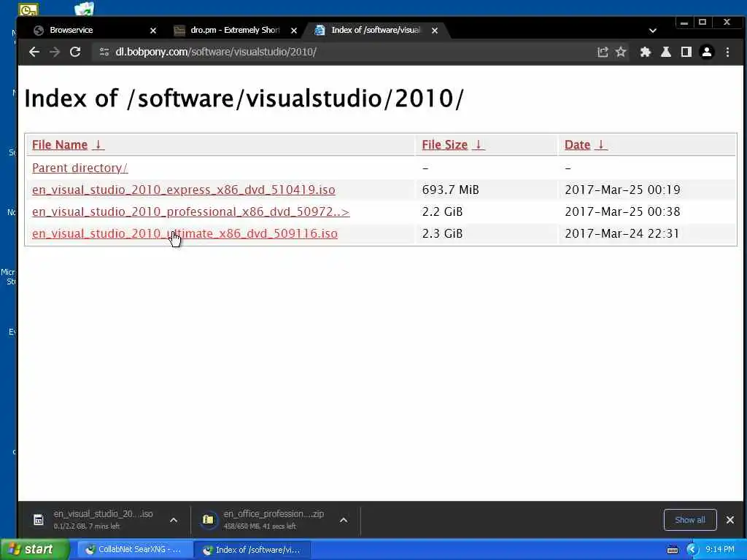Share this page icon in address bar

pos(603,52)
